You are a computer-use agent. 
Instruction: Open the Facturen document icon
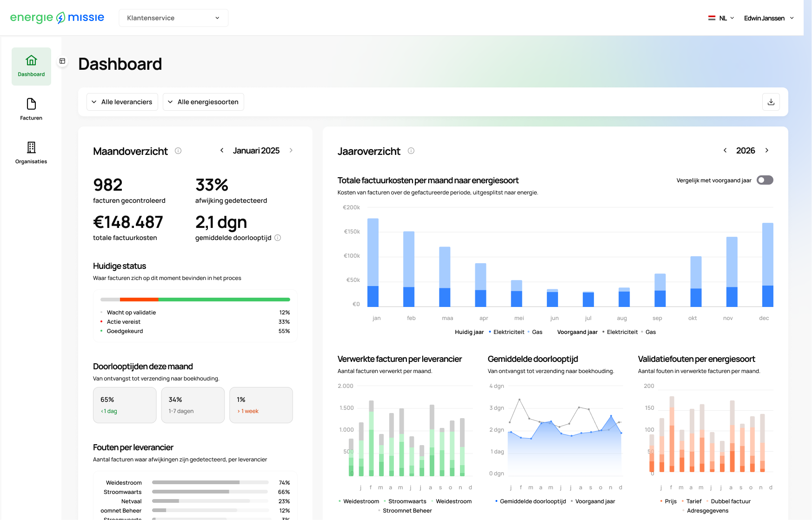pos(31,104)
